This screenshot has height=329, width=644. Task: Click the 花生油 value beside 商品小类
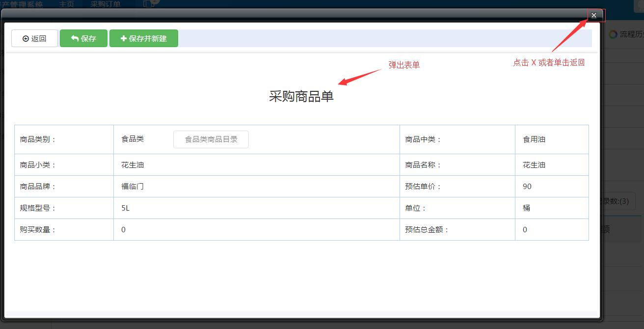(x=133, y=165)
